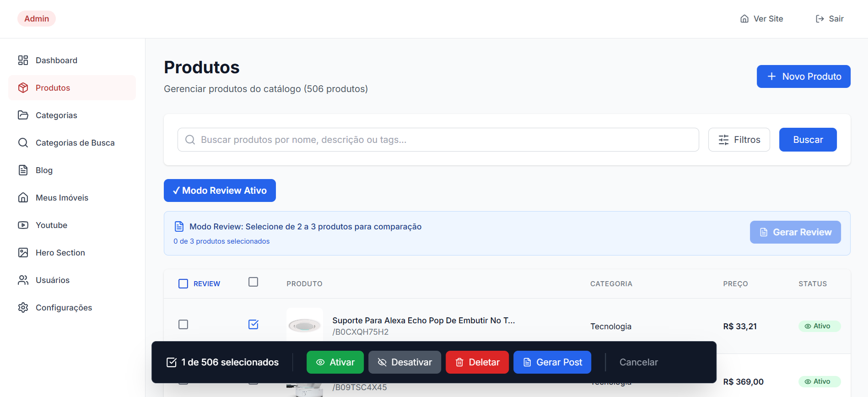Click the Novo Produto button
868x397 pixels.
[803, 76]
